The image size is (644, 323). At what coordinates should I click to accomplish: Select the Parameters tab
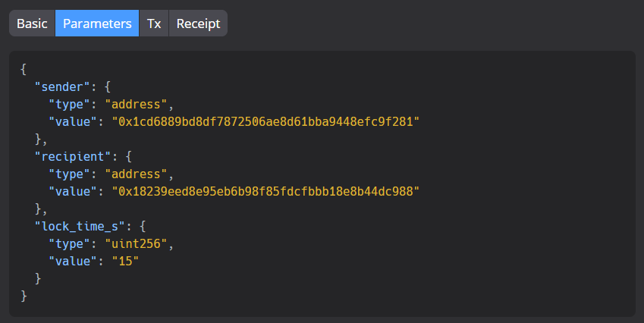click(x=97, y=24)
